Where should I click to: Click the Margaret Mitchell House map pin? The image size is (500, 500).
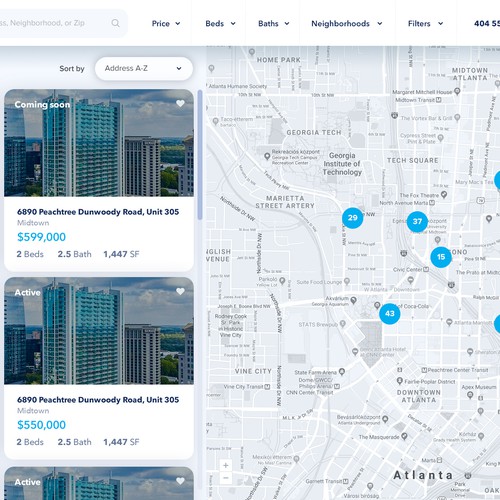coord(457,91)
